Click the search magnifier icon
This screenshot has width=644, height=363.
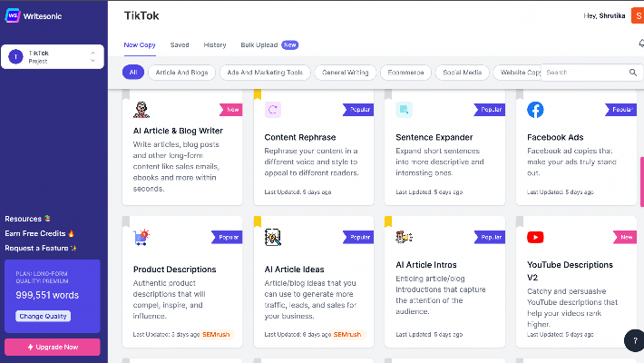(x=633, y=73)
